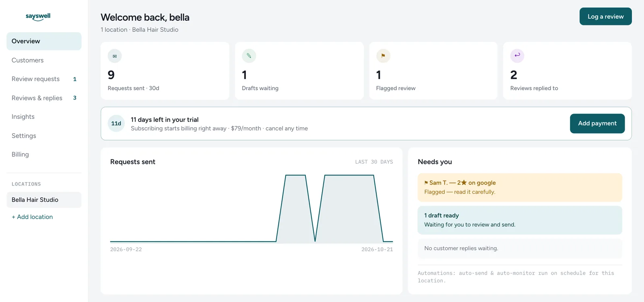This screenshot has height=302, width=644.
Task: Click the Needs you heading
Action: pos(435,162)
